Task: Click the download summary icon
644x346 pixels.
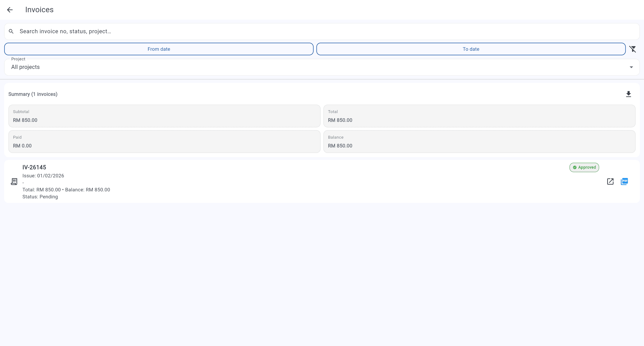Action: pos(629,94)
